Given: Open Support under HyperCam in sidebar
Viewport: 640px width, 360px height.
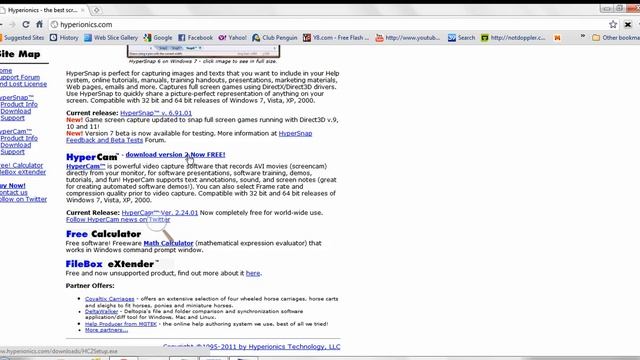Looking at the screenshot, I should click(x=12, y=152).
